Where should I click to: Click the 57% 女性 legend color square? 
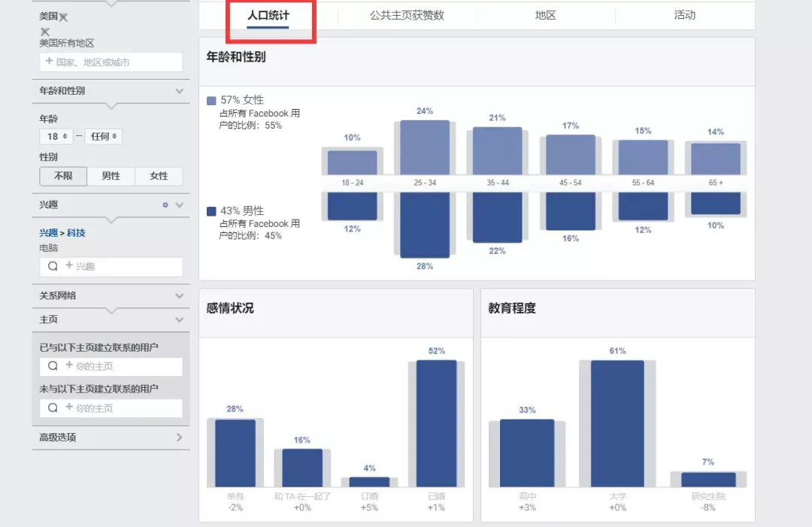[211, 101]
